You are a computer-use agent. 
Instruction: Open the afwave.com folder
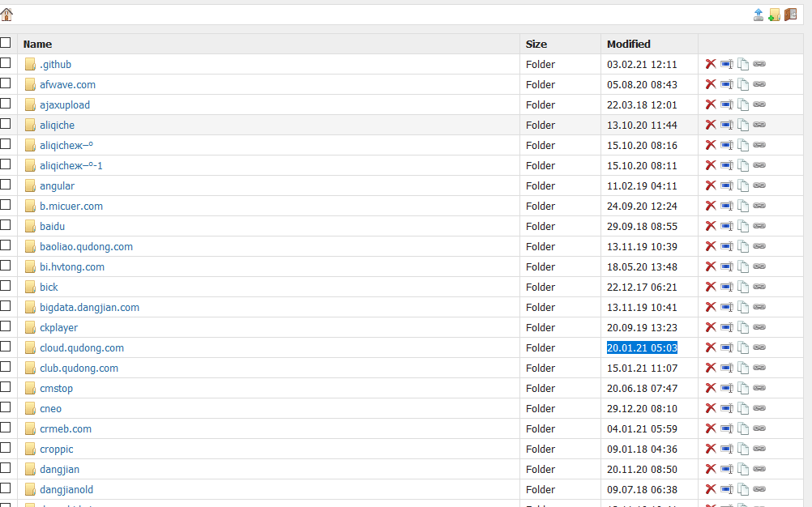point(67,84)
